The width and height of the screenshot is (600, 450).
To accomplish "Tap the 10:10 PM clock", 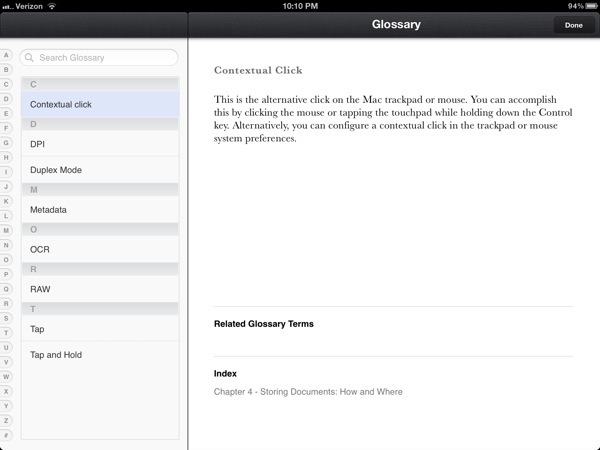I will click(x=300, y=6).
